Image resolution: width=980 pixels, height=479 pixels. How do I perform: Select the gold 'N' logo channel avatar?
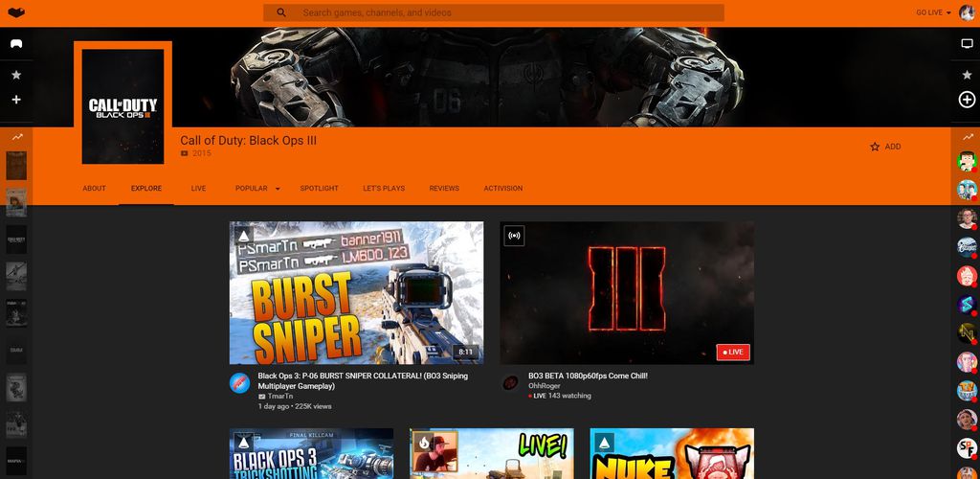(967, 333)
